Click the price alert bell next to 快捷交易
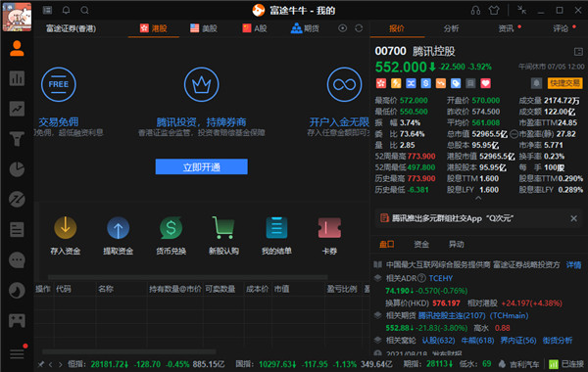The image size is (588, 372). pyautogui.click(x=536, y=83)
